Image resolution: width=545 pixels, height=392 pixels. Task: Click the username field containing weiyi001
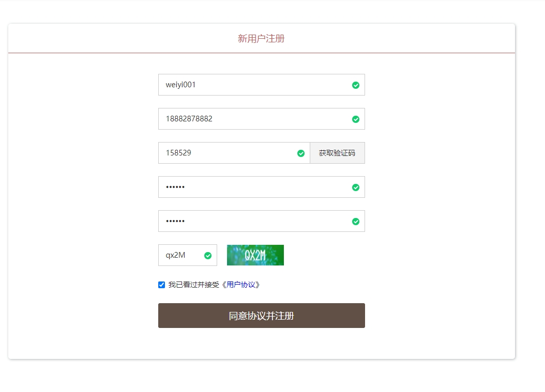pyautogui.click(x=261, y=85)
